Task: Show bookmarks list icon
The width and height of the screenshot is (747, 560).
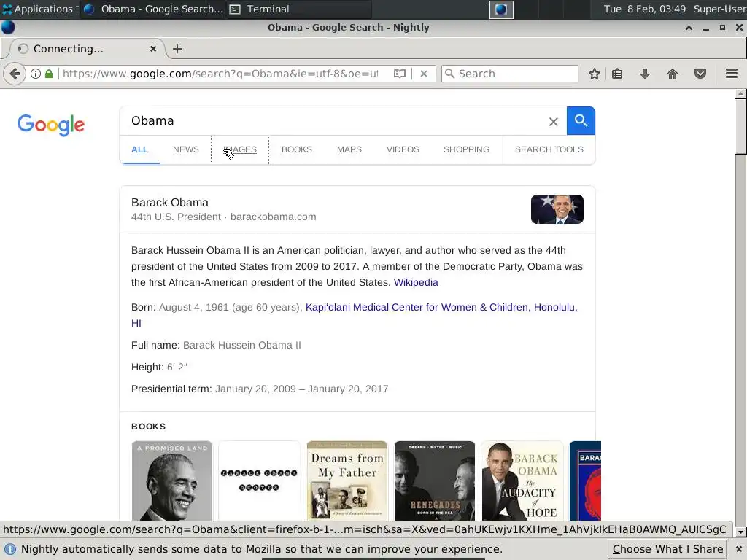Action: [617, 74]
